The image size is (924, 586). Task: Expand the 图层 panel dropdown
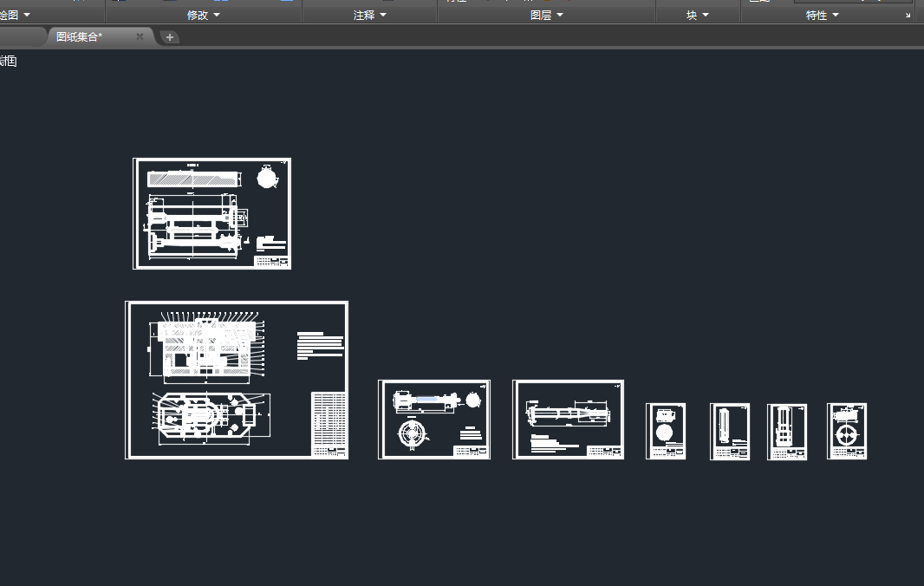click(x=546, y=16)
